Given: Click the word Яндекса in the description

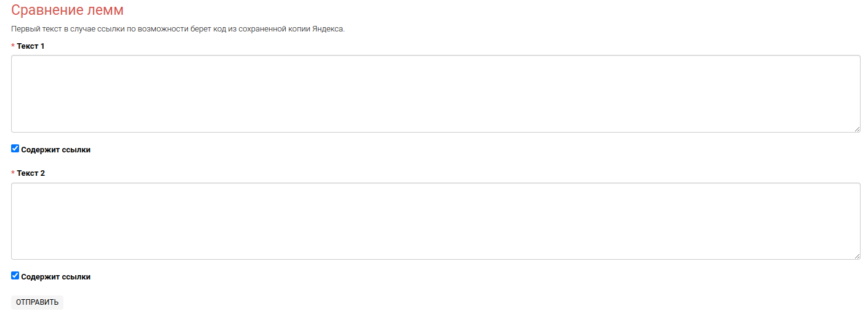Looking at the screenshot, I should coord(328,29).
